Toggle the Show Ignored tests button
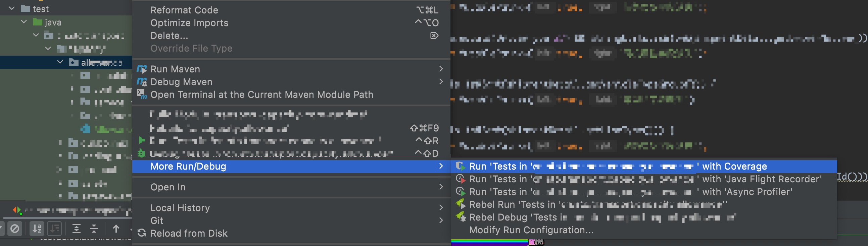868x246 pixels. pyautogui.click(x=15, y=229)
